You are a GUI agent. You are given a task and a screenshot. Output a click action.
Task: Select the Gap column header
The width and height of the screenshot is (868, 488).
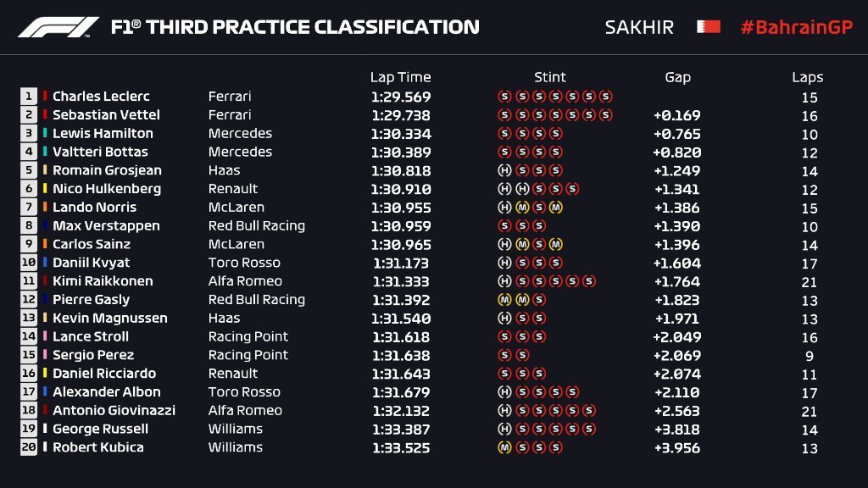click(677, 77)
